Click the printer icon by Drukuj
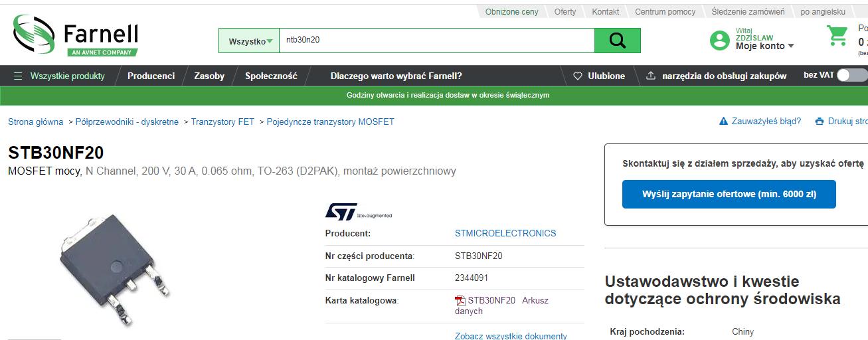868x340 pixels. (x=820, y=122)
